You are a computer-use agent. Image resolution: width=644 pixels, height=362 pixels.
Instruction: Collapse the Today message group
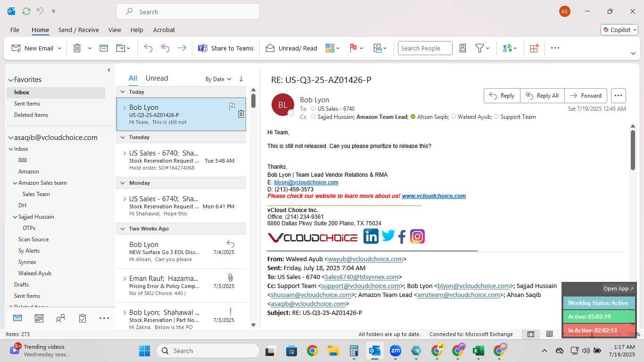tap(123, 92)
